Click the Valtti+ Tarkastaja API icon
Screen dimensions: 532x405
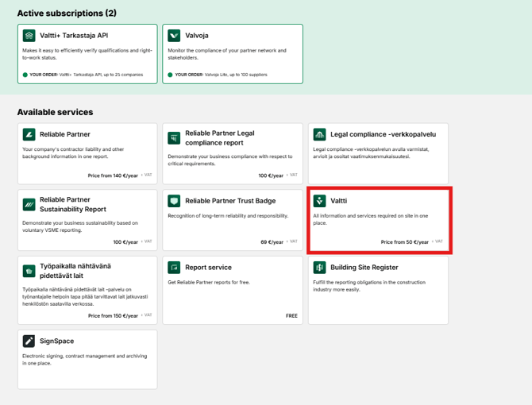[29, 35]
